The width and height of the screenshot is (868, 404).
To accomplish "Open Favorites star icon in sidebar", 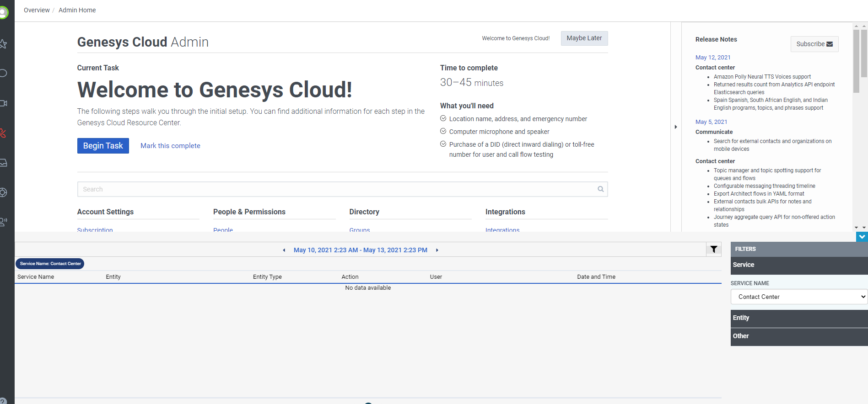I will coord(3,44).
